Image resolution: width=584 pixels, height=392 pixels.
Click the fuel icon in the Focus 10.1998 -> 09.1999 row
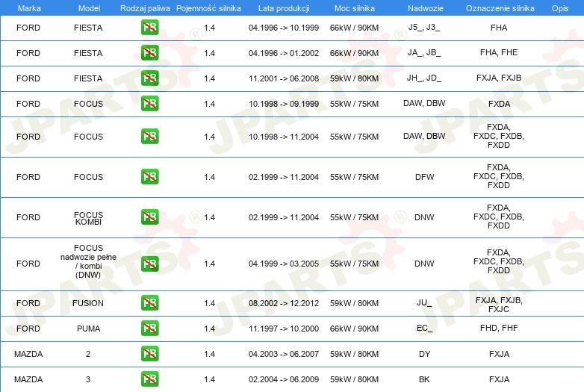click(x=149, y=104)
